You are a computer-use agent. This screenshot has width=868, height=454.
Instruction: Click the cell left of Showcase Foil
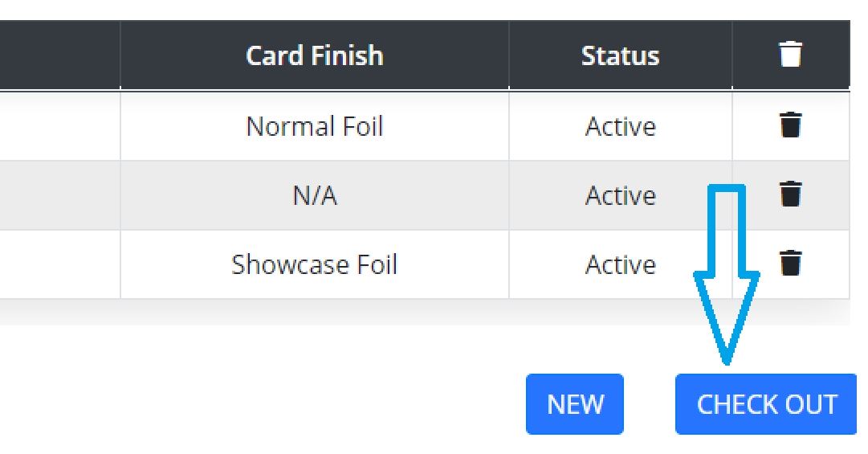[x=59, y=264]
